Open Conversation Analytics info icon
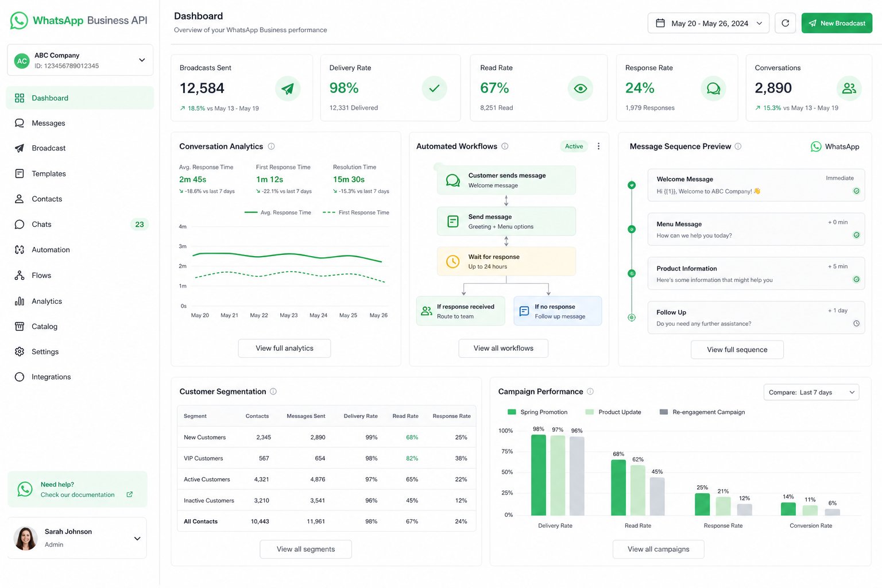 pyautogui.click(x=271, y=146)
